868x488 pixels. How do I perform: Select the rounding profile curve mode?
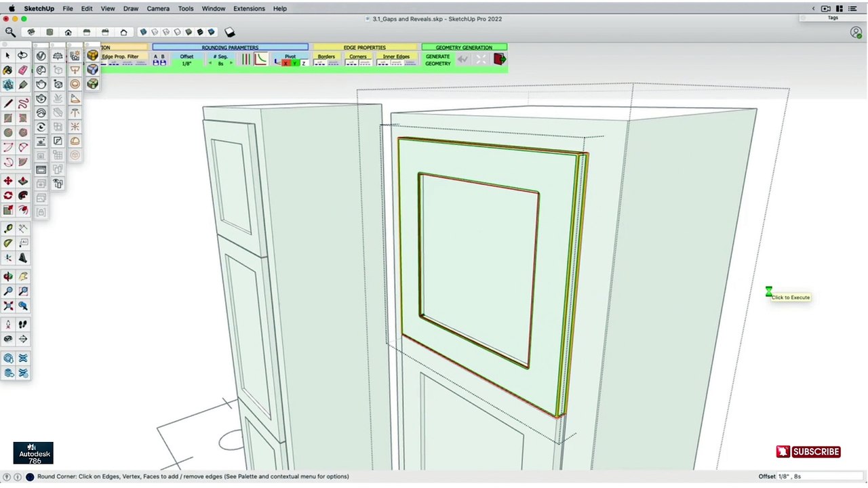tap(260, 59)
